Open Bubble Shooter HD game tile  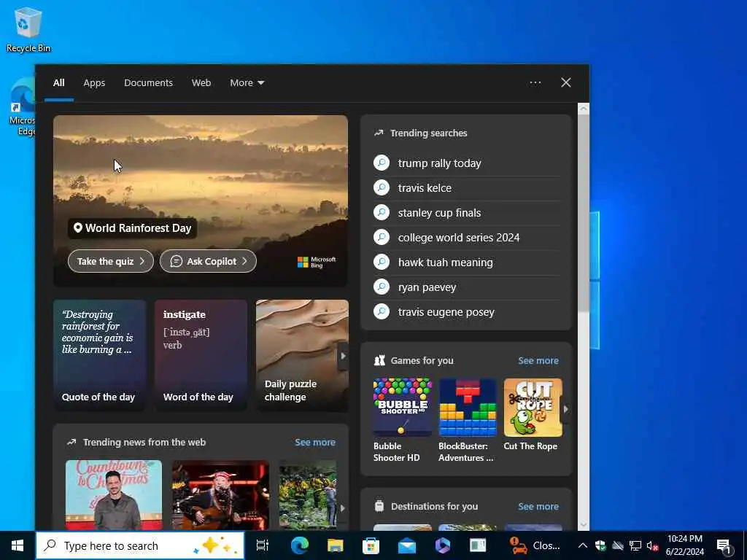pyautogui.click(x=403, y=420)
